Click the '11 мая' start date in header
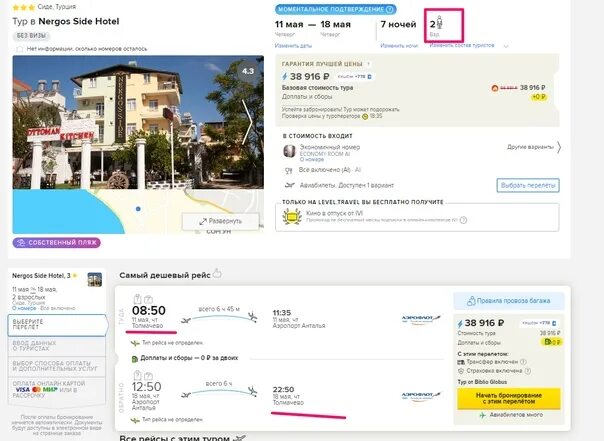The height and width of the screenshot is (441, 604). 289,24
